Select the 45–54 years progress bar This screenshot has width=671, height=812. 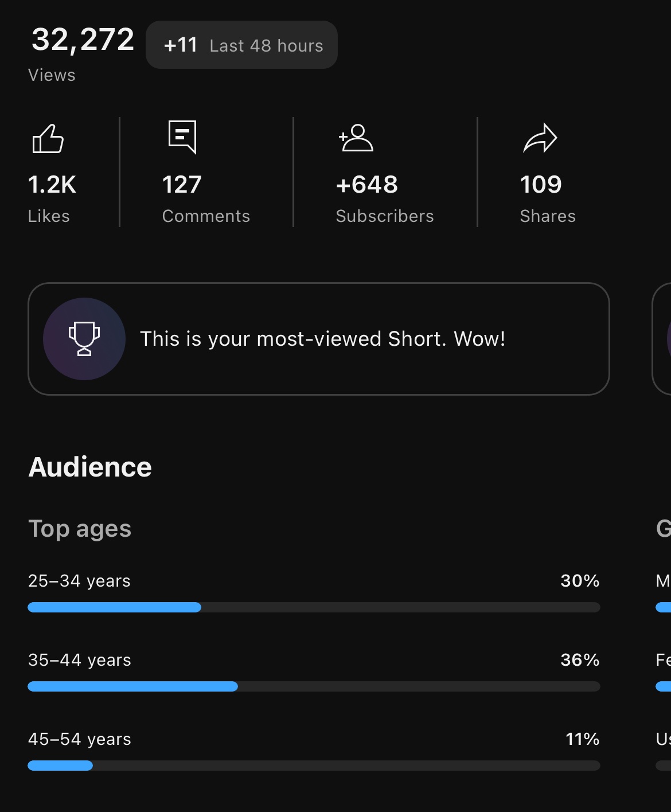click(314, 766)
